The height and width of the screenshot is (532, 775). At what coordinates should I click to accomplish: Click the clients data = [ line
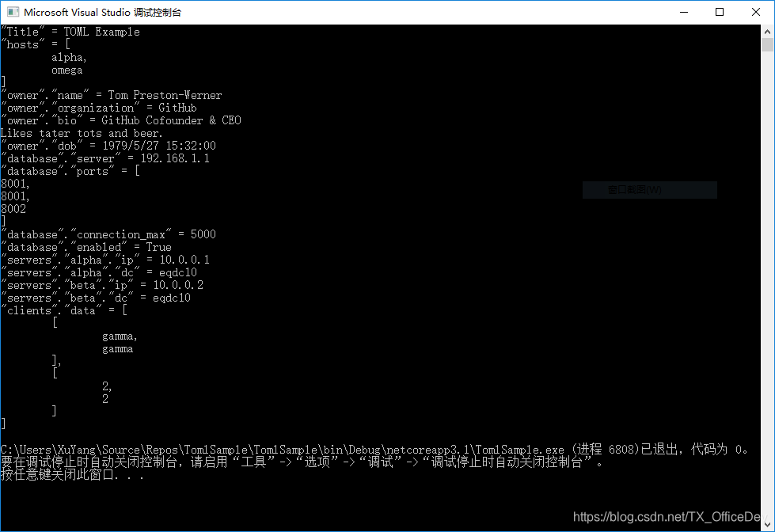click(64, 311)
